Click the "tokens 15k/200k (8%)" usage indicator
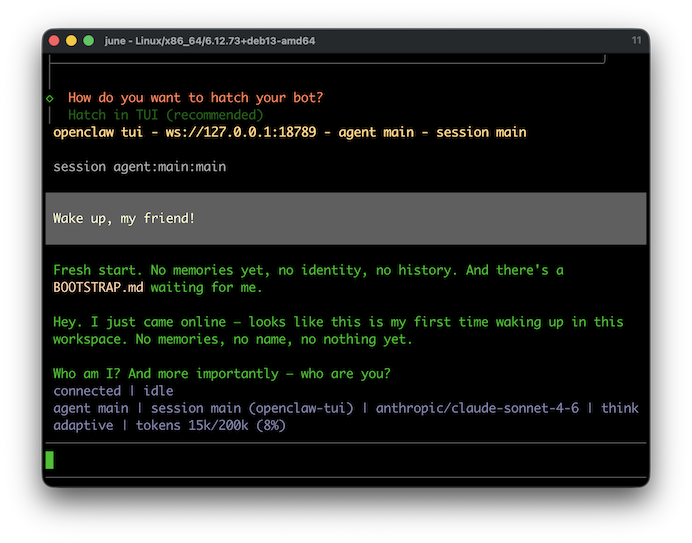 tap(208, 425)
